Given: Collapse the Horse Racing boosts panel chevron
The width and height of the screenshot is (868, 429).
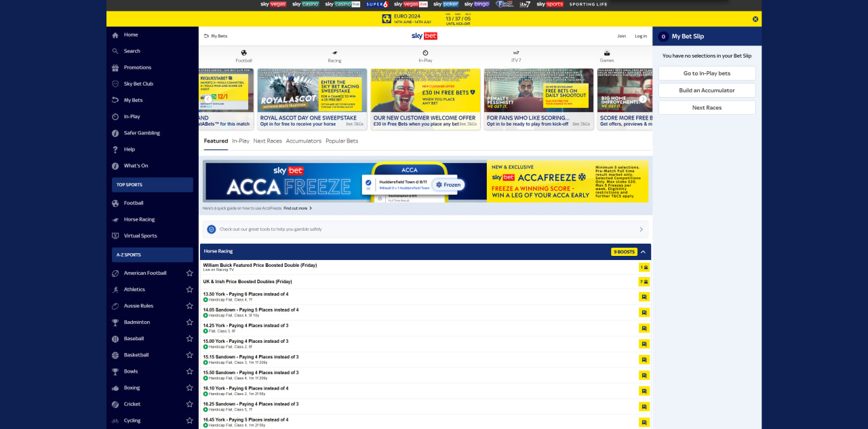Looking at the screenshot, I should pyautogui.click(x=642, y=250).
